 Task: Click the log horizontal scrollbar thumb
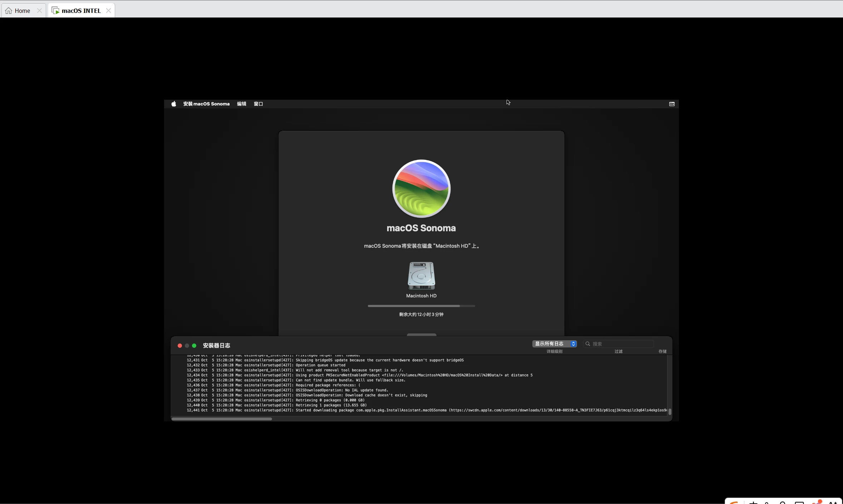222,419
